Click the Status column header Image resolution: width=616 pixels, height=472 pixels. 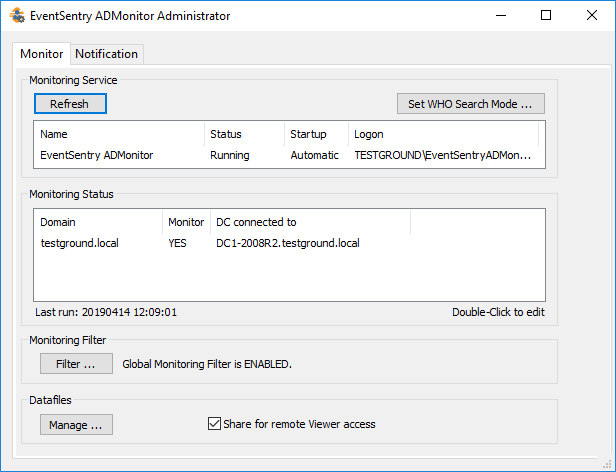(x=244, y=134)
